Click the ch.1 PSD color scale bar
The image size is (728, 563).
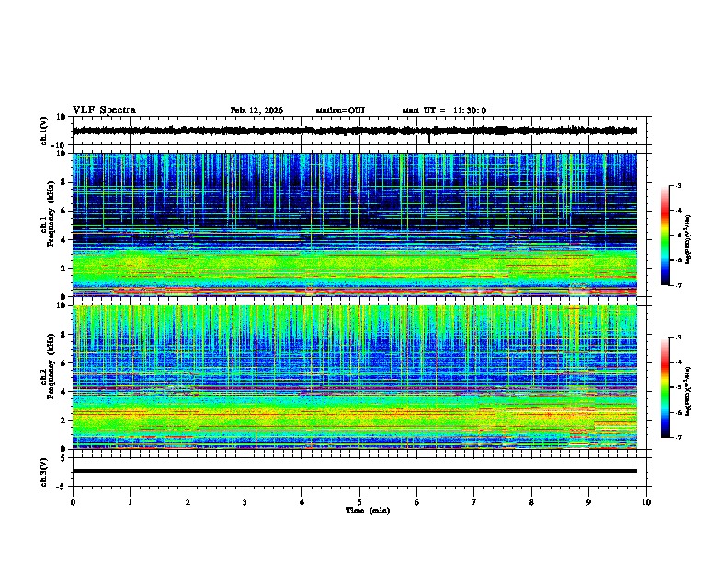665,236
